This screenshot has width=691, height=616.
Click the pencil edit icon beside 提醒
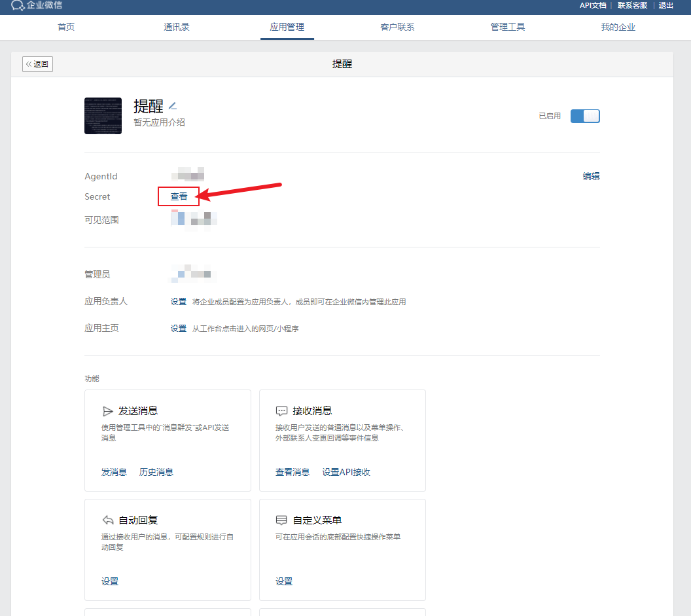click(x=173, y=106)
